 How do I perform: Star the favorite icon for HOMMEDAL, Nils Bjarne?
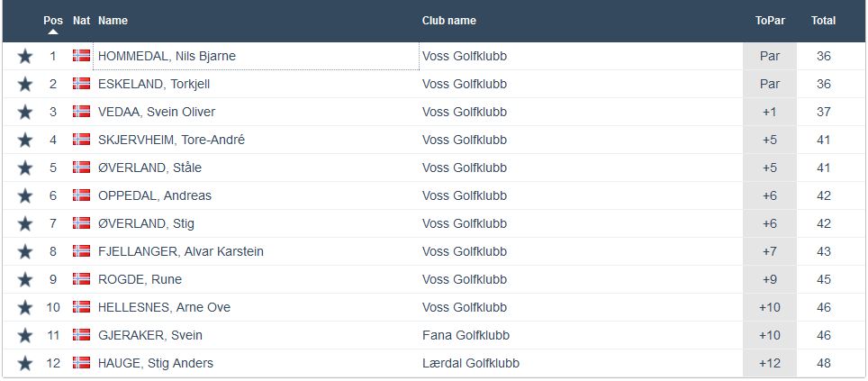click(25, 57)
